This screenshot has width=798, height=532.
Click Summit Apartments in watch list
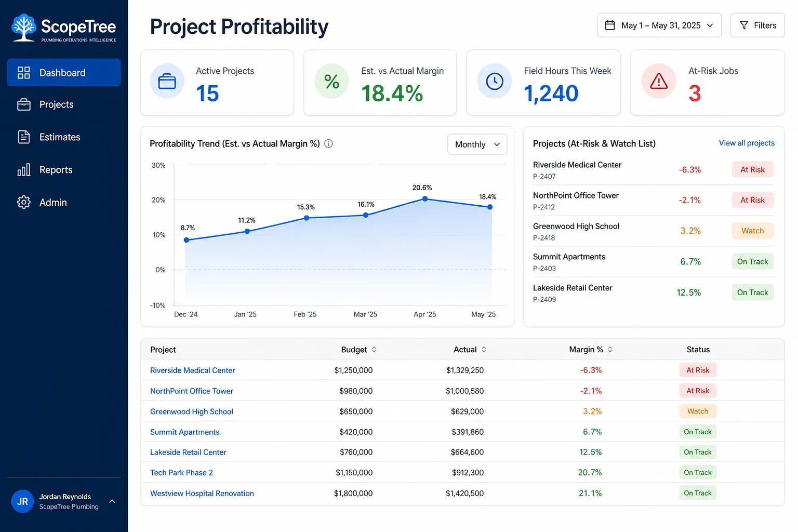click(x=569, y=257)
